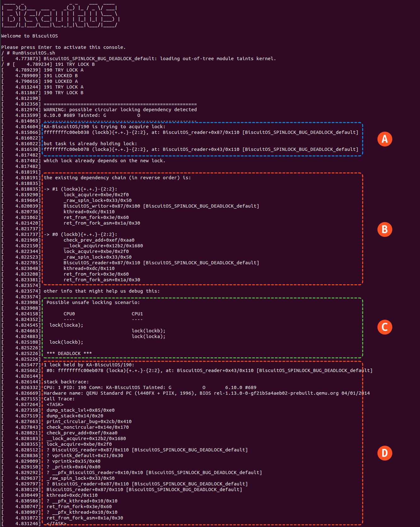Click the 'check_noncircular+0x14e/0x170' frame
The width and height of the screenshot is (420, 527).
pyautogui.click(x=88, y=427)
